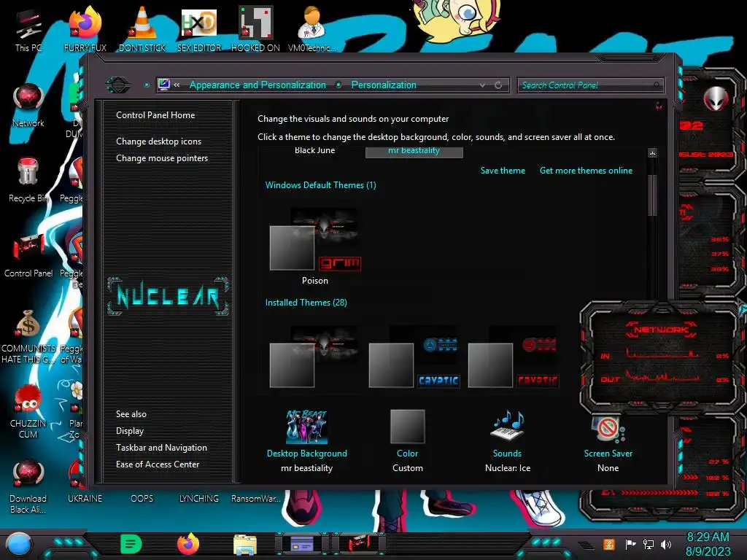The height and width of the screenshot is (560, 747).
Task: Open the OOPS desktop shortcut
Action: pos(142,499)
